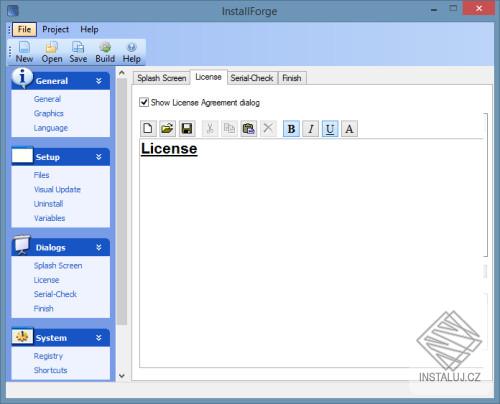Click the New document icon in license editor
Image resolution: width=500 pixels, height=404 pixels.
pos(148,128)
